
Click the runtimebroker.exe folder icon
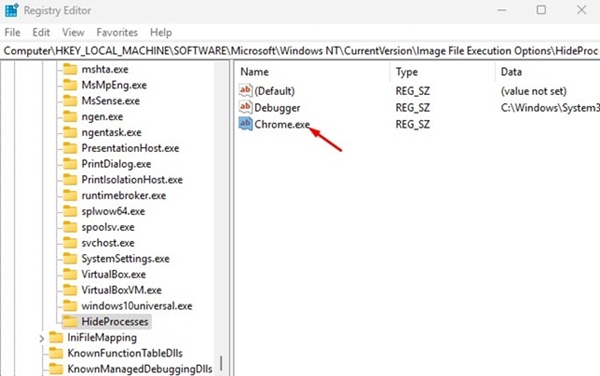pos(70,195)
